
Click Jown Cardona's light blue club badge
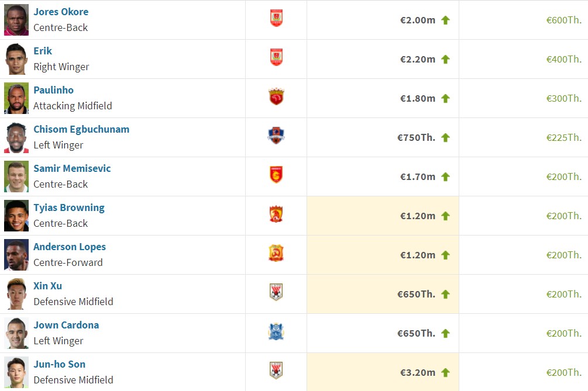276,331
